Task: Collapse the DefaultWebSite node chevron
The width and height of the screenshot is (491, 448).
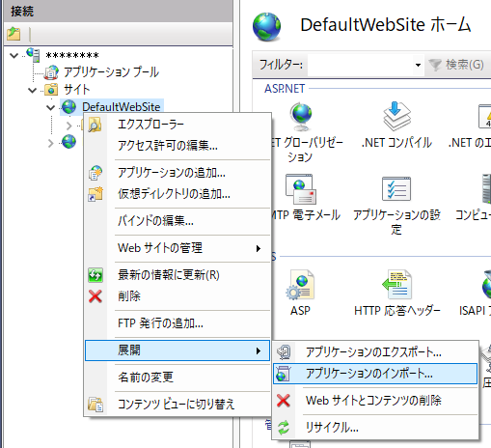Action: [x=50, y=107]
